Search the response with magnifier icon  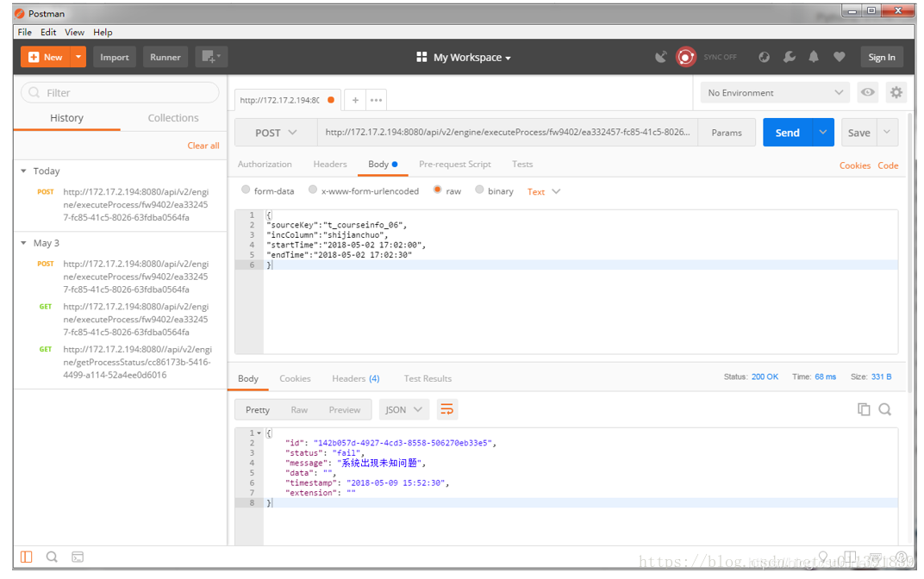pyautogui.click(x=884, y=409)
